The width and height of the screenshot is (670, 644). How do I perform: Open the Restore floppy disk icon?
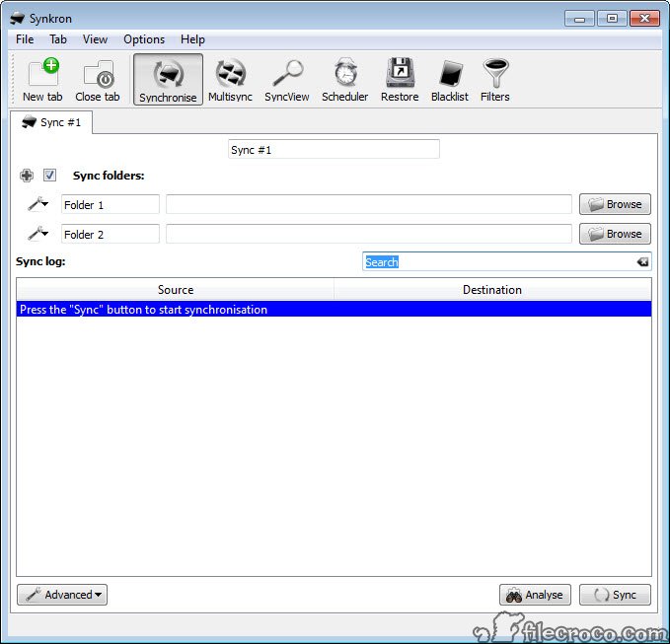coord(400,80)
